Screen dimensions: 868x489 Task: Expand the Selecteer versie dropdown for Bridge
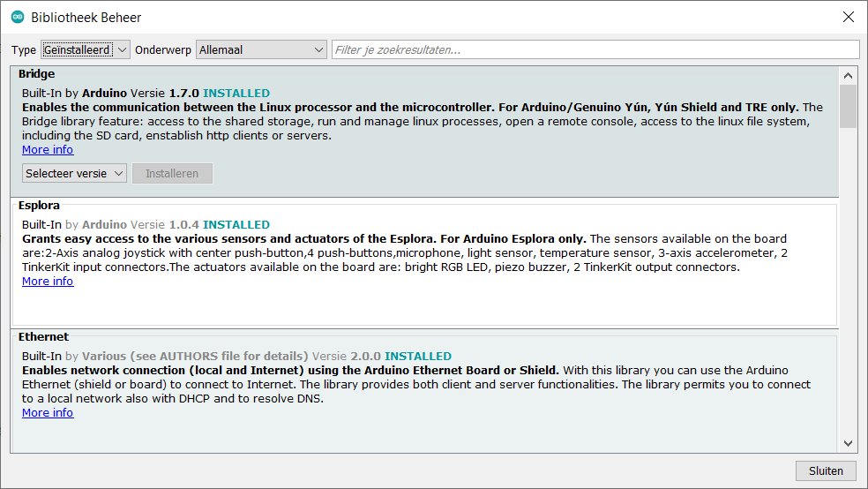74,173
